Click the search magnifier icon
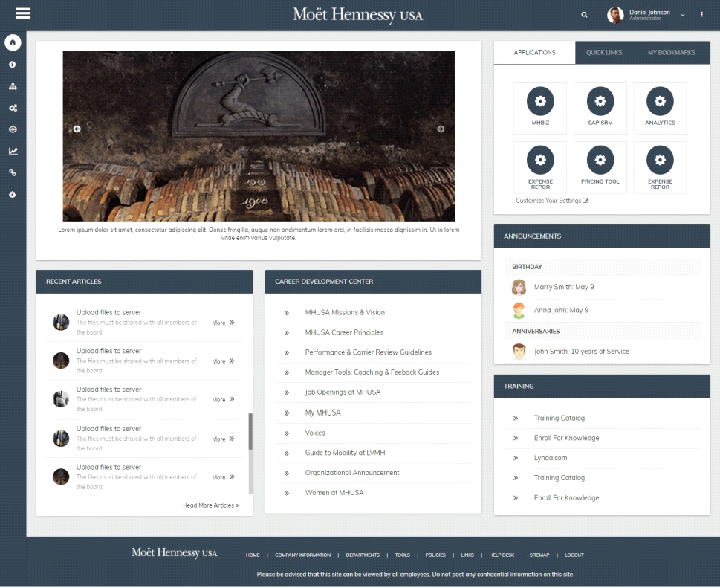Viewport: 720px width, 588px height. pyautogui.click(x=584, y=15)
